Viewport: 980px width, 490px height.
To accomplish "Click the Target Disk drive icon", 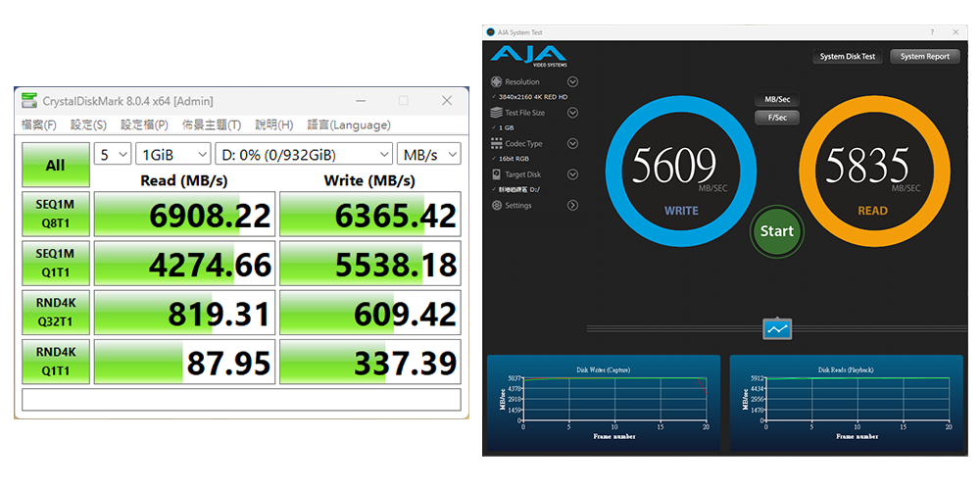I will pos(496,174).
